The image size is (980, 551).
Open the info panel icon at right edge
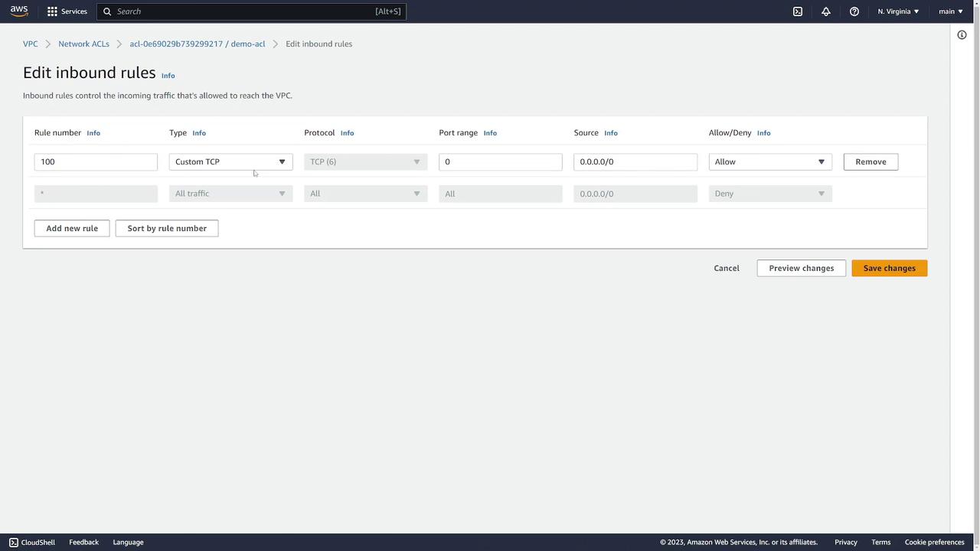(962, 34)
